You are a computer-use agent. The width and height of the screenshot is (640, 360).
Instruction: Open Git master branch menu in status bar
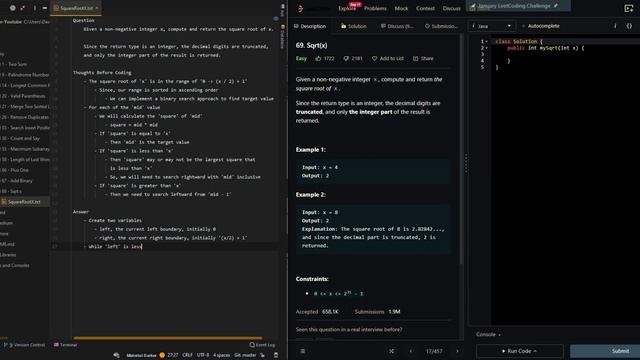[245, 355]
